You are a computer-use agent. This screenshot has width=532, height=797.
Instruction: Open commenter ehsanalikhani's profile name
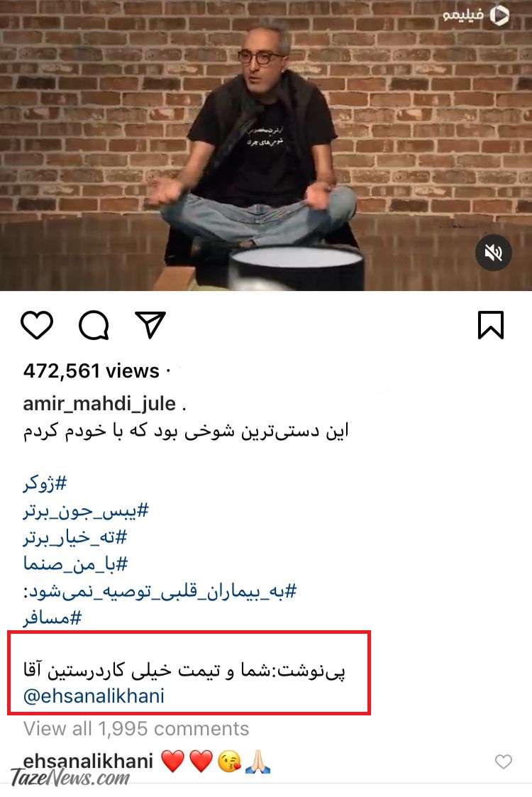89,761
